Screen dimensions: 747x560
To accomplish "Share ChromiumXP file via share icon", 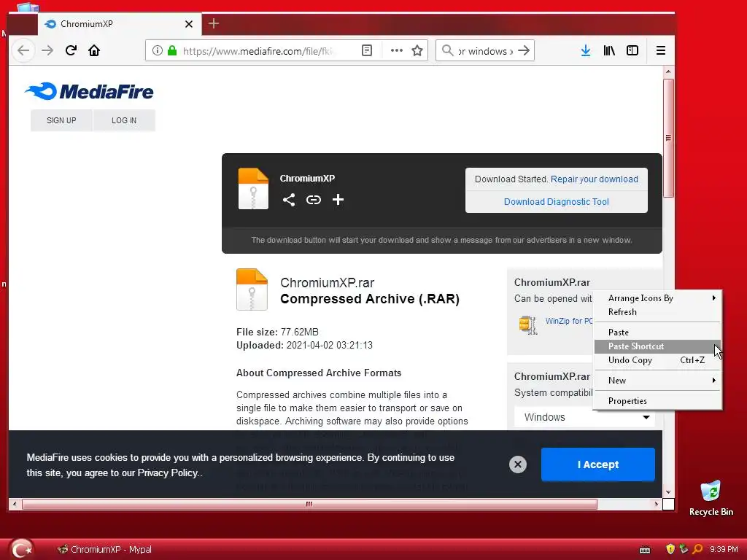I will [289, 200].
